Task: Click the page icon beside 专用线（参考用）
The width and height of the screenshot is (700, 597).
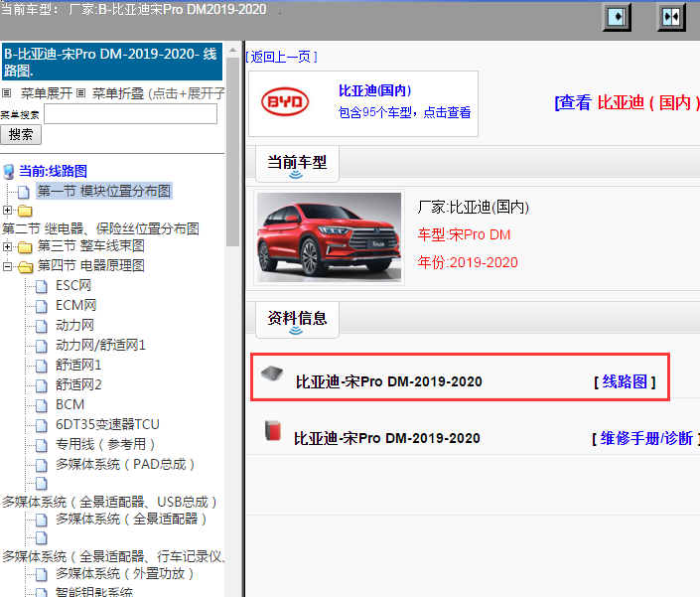Action: click(x=42, y=445)
